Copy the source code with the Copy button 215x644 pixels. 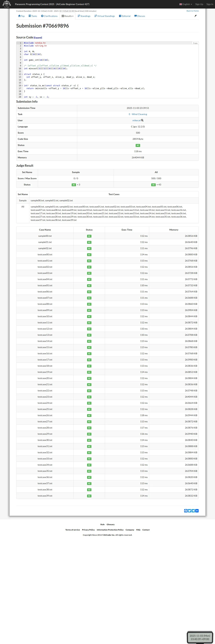coord(195,43)
